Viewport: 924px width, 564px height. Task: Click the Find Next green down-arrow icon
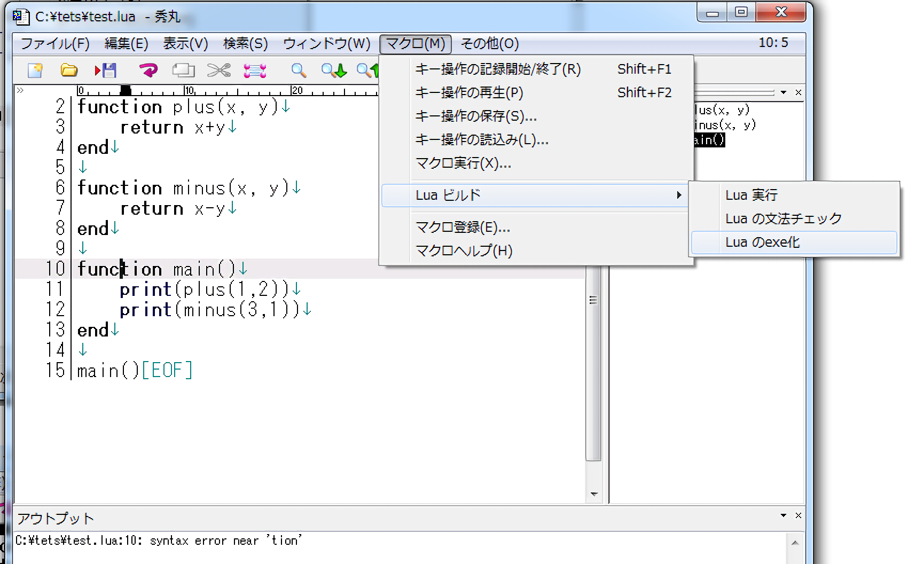334,70
